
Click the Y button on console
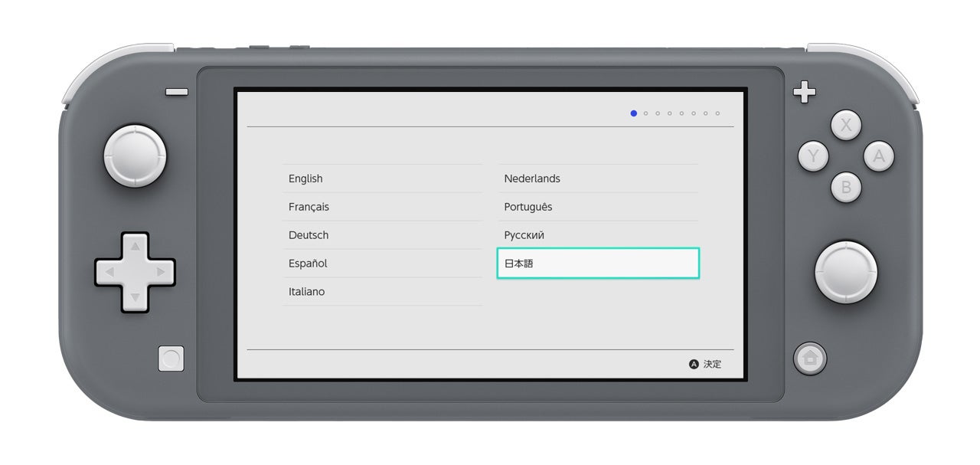click(x=813, y=157)
